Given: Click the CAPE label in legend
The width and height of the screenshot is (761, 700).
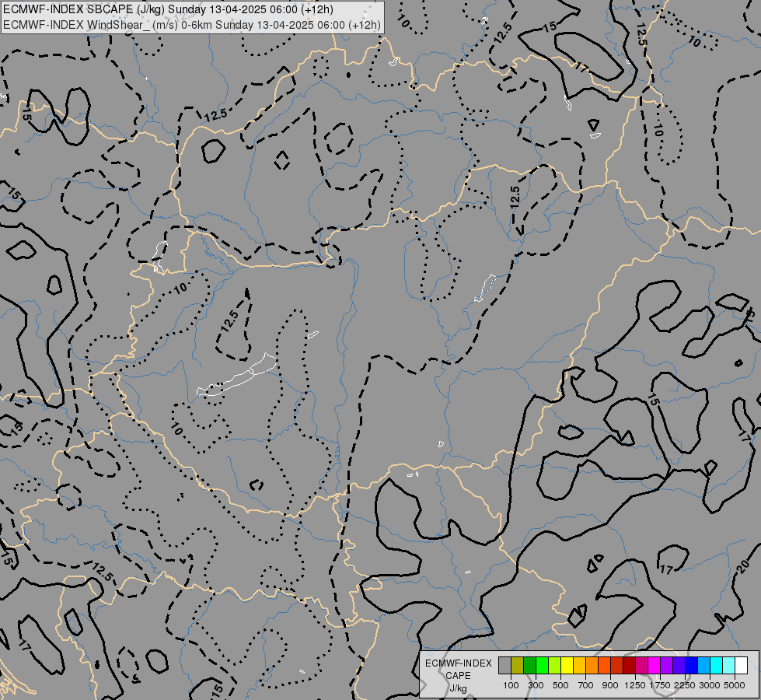Looking at the screenshot, I should (x=458, y=676).
